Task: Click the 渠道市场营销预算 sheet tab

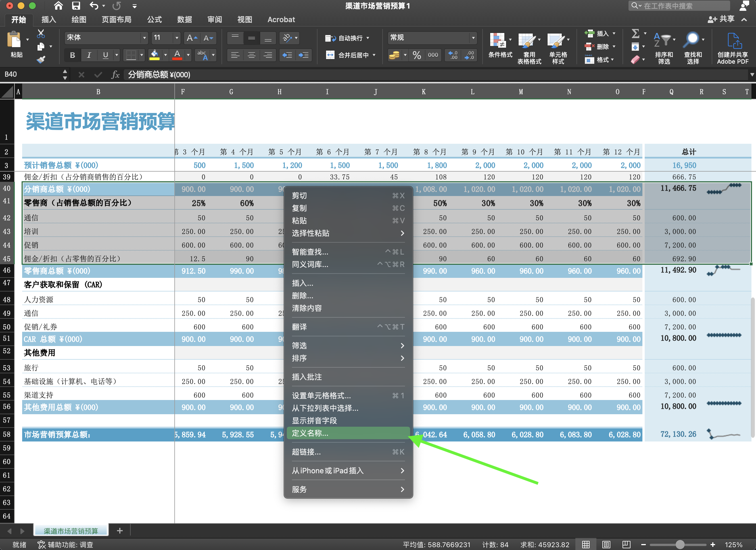Action: (71, 530)
